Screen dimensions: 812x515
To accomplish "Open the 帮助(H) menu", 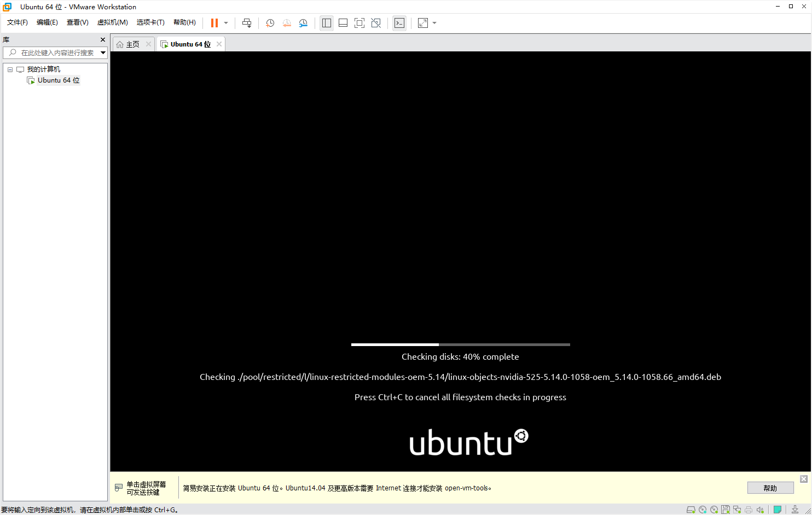I will [184, 22].
